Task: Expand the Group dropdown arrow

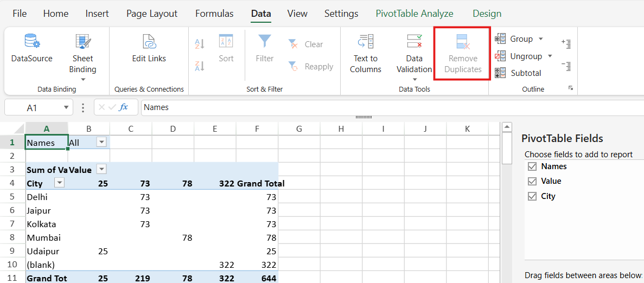Action: [540, 39]
